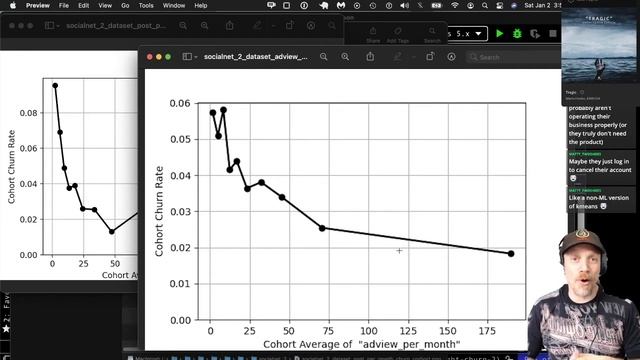Open the View menu
The height and width of the screenshot is (360, 640).
(105, 6)
